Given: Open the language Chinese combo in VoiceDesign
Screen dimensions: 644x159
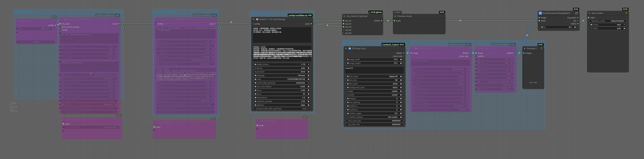Looking at the screenshot, I should click(x=282, y=75).
